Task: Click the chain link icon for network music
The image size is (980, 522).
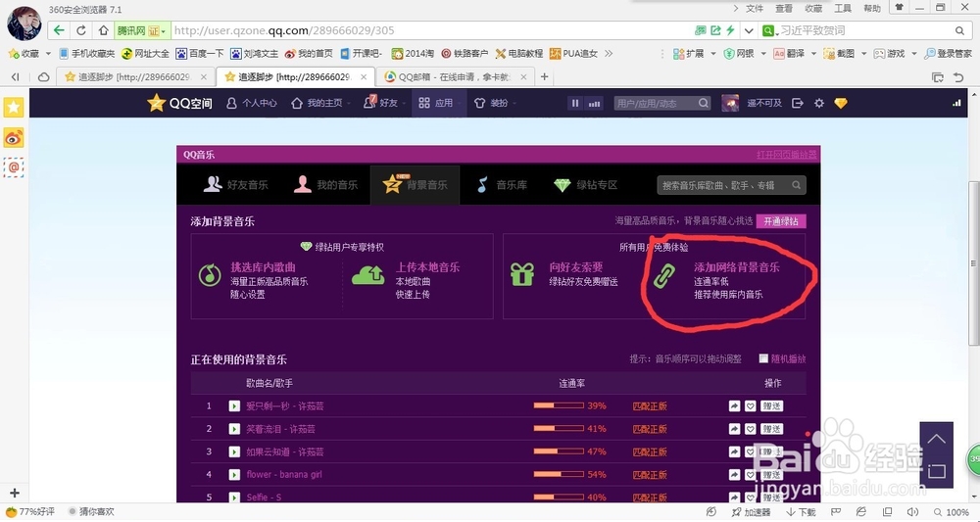Action: [x=663, y=275]
